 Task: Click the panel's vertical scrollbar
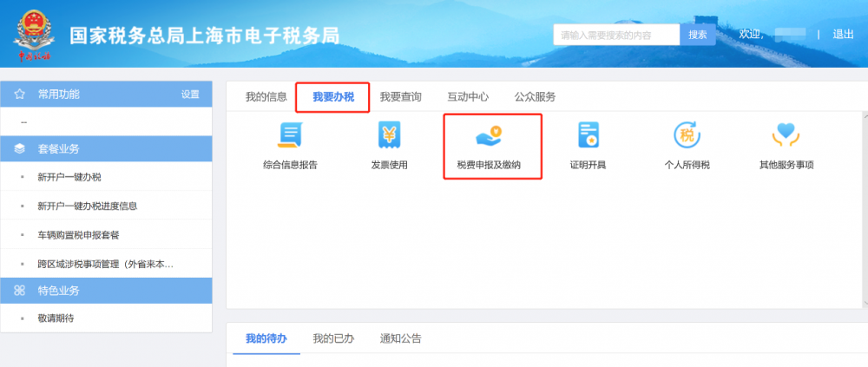pyautogui.click(x=865, y=208)
